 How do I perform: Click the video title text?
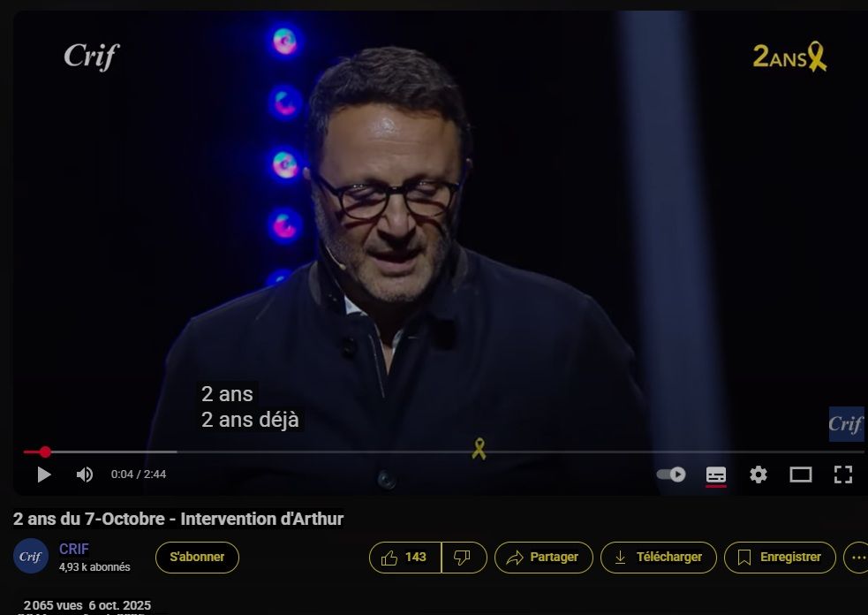(x=178, y=520)
